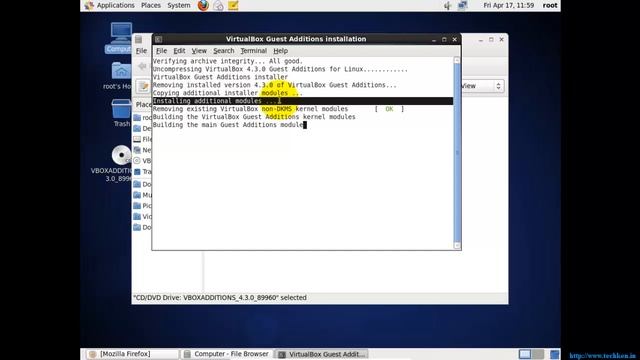Image resolution: width=640 pixels, height=360 pixels.
Task: Select the Tra trash entry in File Browser sidebar
Action: tap(142, 171)
